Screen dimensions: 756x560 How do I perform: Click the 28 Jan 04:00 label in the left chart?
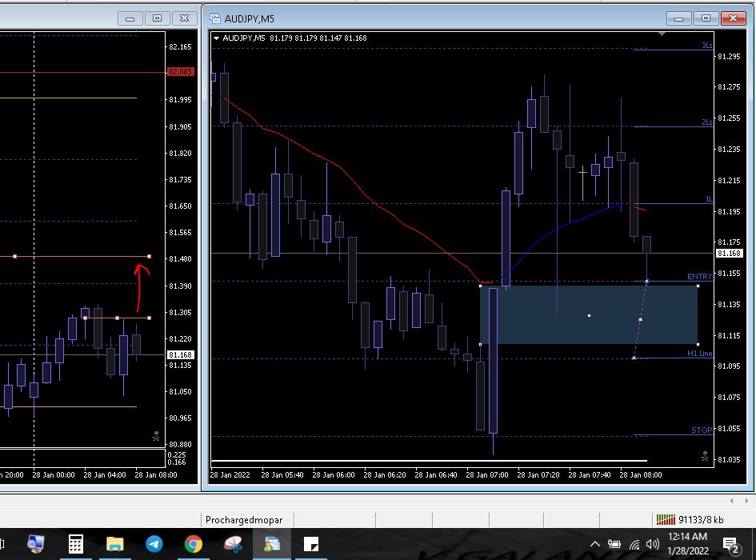pos(105,474)
